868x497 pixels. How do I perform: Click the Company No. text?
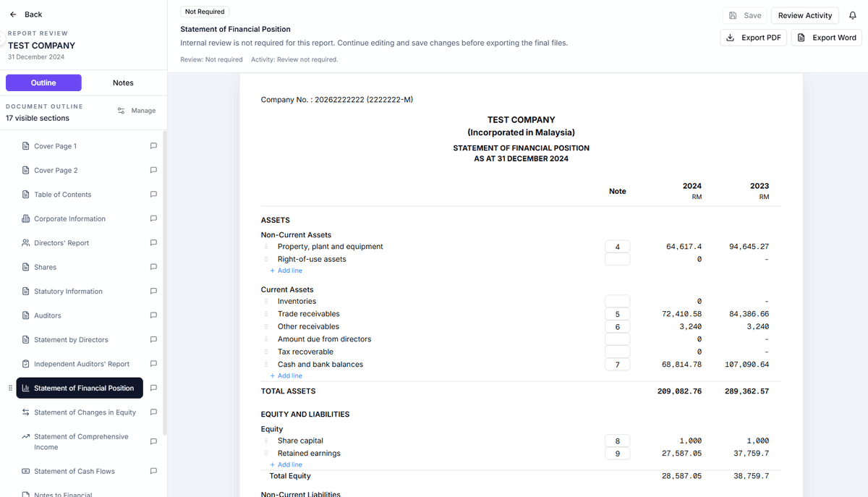[337, 100]
